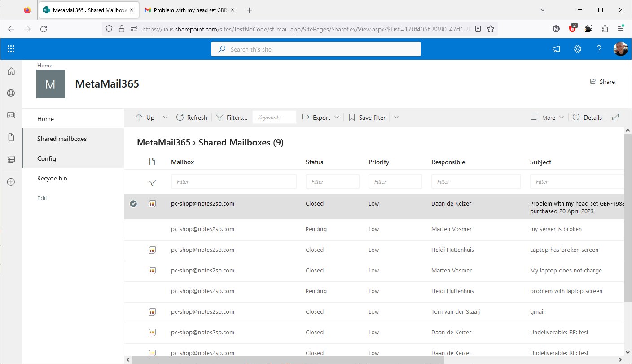
Task: Click Save filter
Action: tap(367, 118)
